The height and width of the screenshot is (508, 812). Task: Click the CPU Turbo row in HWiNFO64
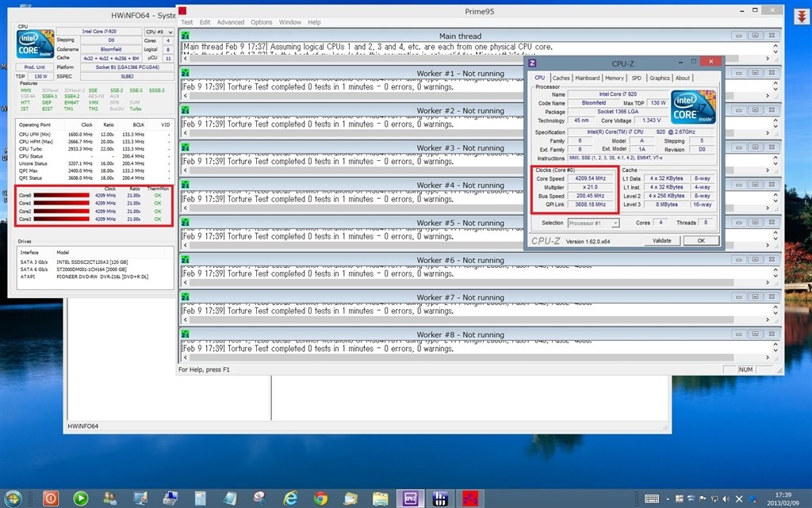tap(94, 149)
